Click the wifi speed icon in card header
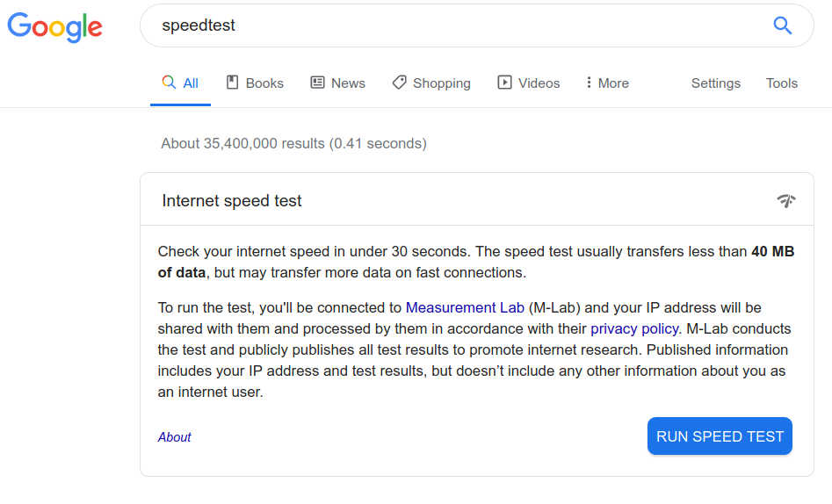The image size is (832, 504). click(786, 200)
